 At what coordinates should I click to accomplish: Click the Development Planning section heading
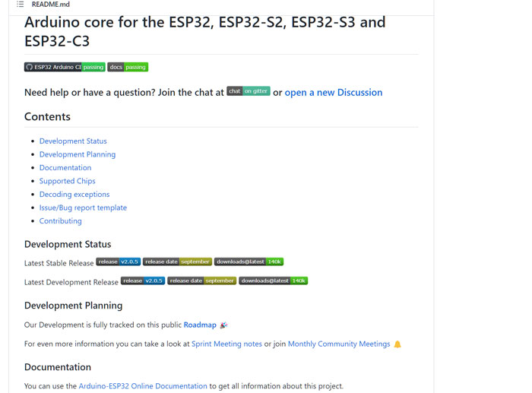[73, 306]
